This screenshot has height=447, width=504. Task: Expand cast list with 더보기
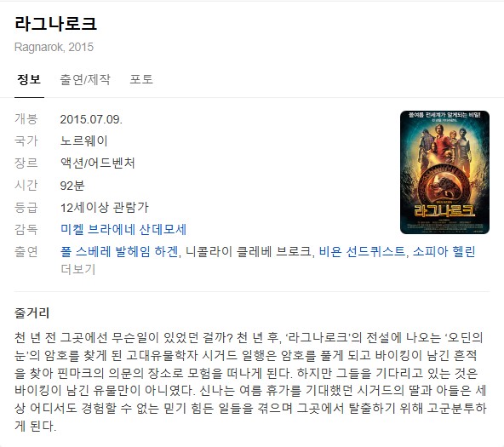(x=78, y=269)
